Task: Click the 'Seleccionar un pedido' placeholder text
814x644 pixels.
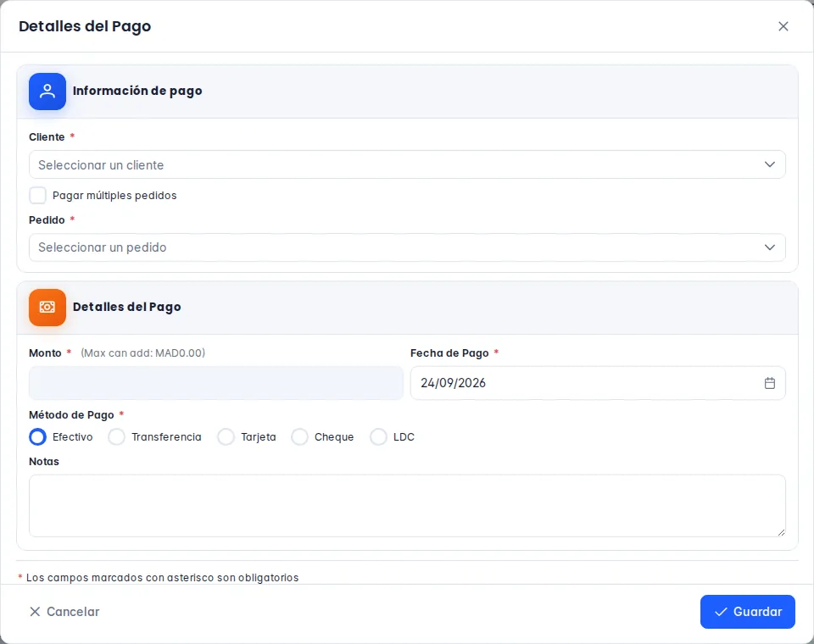Action: 103,247
